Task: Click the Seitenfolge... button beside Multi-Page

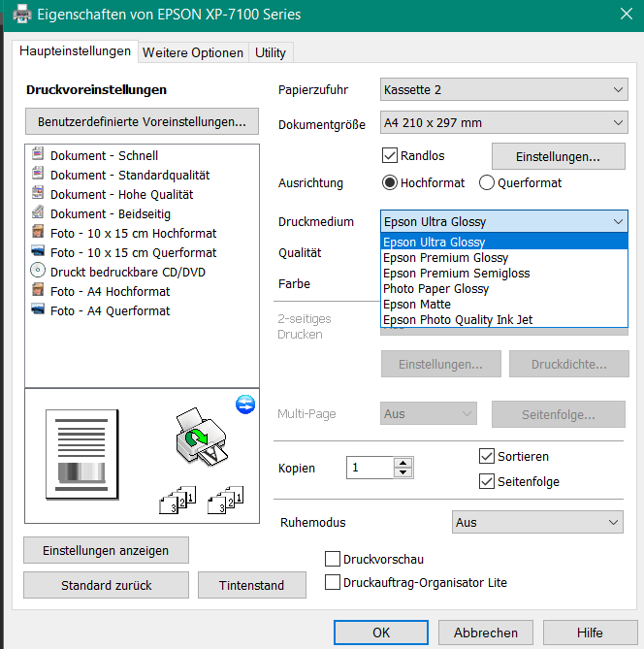Action: [559, 414]
